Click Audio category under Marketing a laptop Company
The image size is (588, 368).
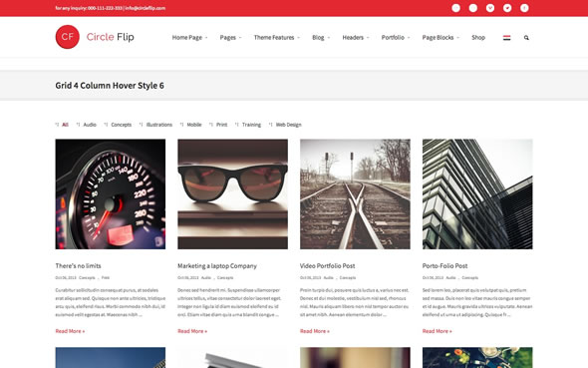206,277
